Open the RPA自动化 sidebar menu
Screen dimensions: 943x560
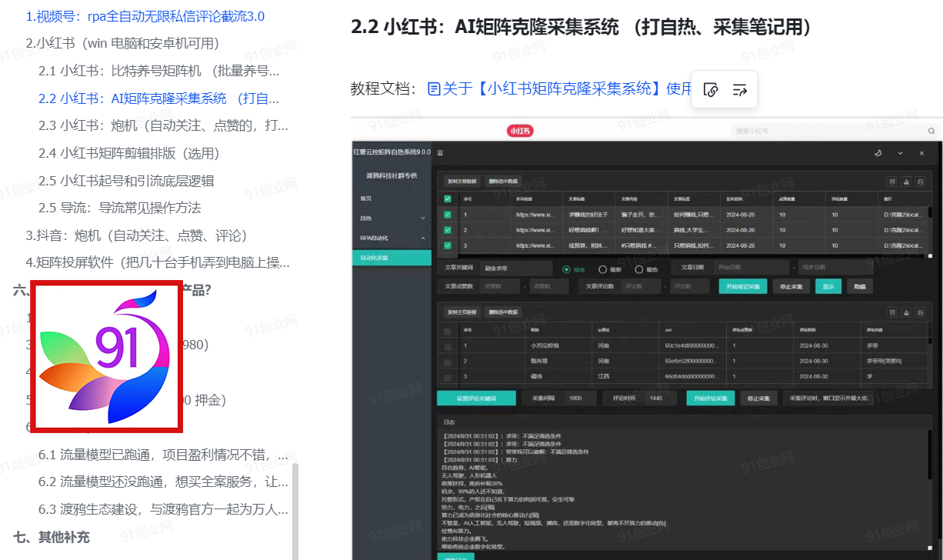pyautogui.click(x=392, y=238)
